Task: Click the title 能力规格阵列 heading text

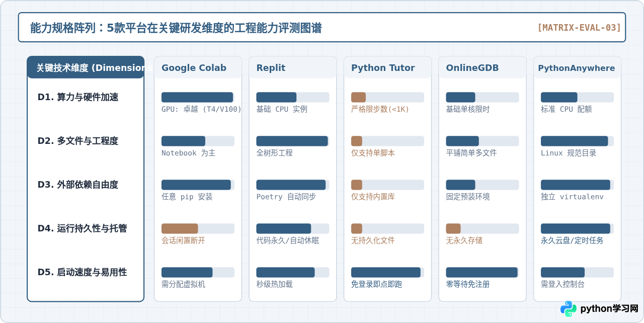Action: (x=176, y=28)
